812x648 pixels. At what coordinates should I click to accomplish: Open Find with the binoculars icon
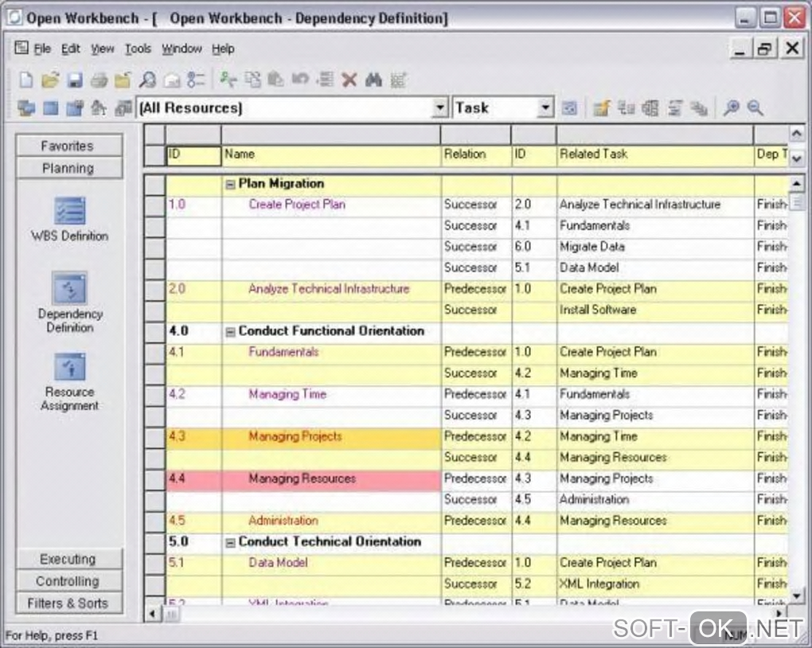click(x=373, y=80)
